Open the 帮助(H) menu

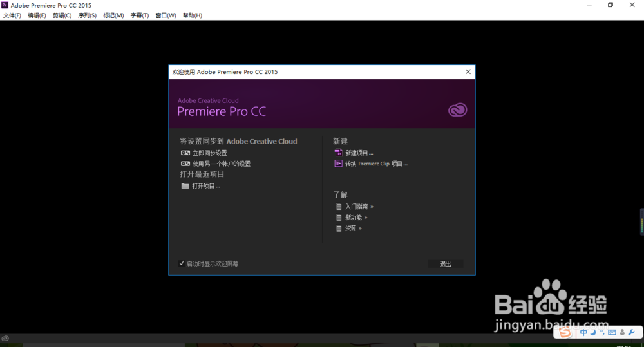(193, 15)
